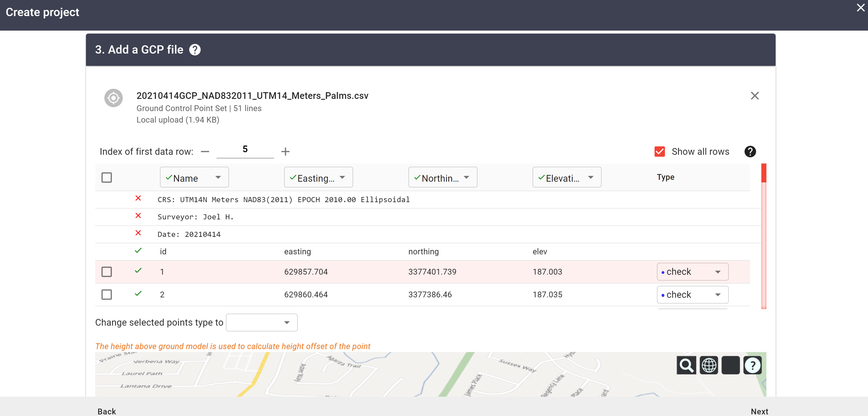Open help icon next to Show all rows
Screen dimensions: 868x416
click(x=750, y=152)
